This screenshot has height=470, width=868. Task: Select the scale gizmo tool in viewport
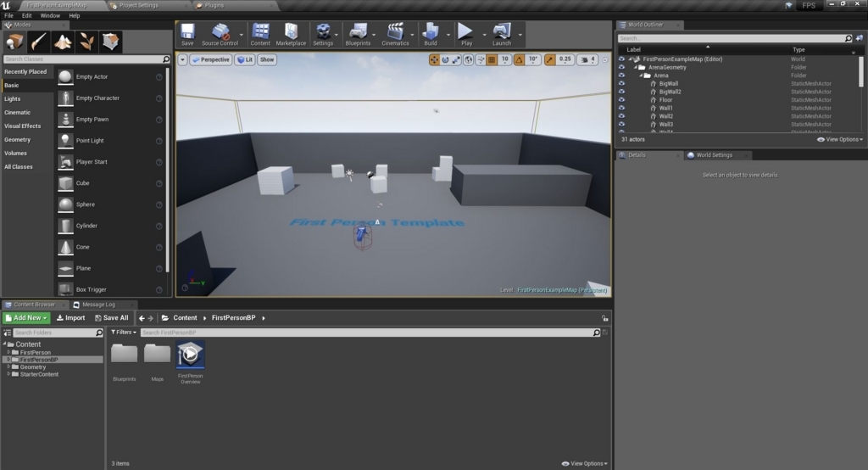point(456,59)
